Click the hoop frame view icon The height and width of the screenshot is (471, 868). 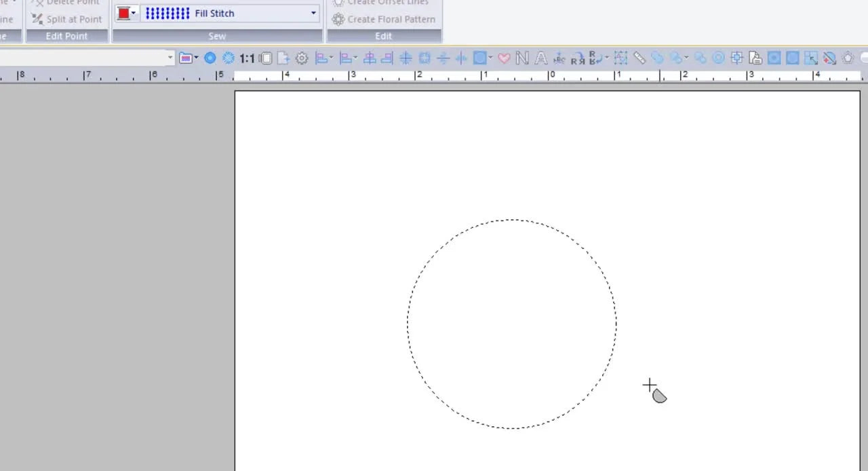pyautogui.click(x=266, y=58)
